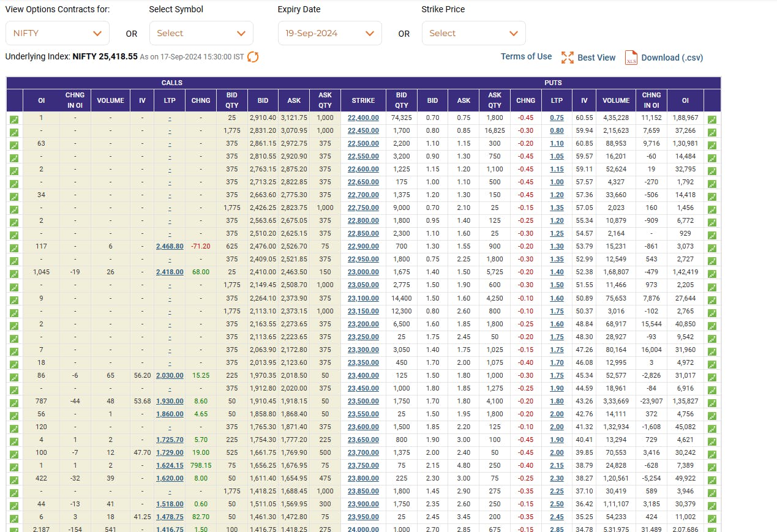Expand the Strike Price dropdown
Image resolution: width=777 pixels, height=532 pixels.
pyautogui.click(x=473, y=33)
